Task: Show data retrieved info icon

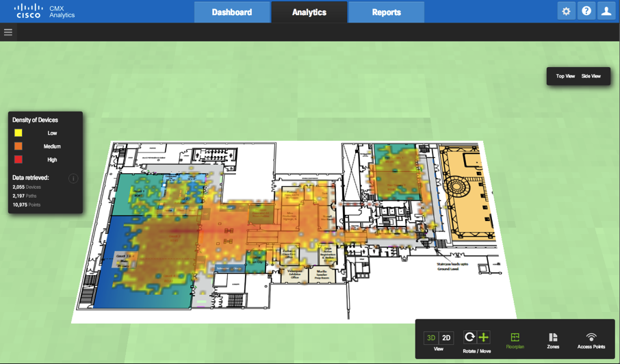Action: (x=73, y=179)
